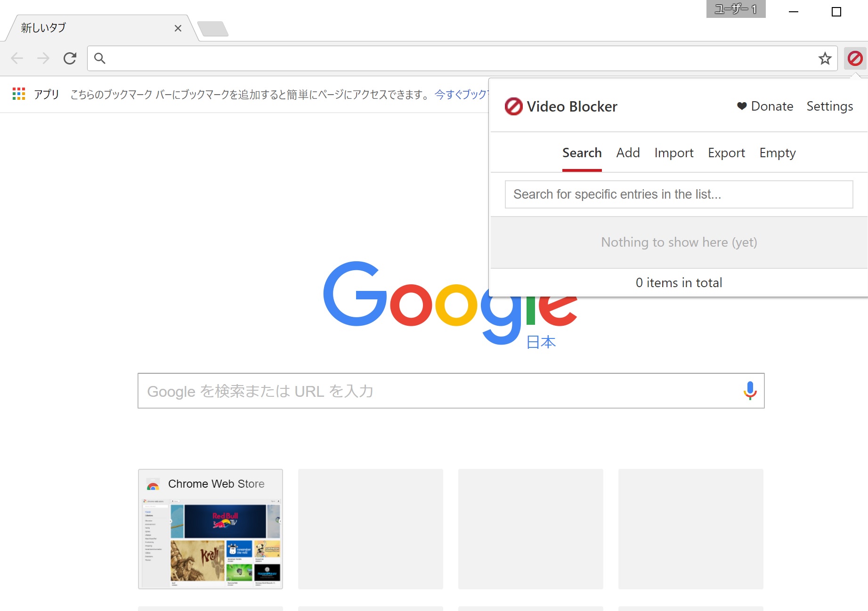Click the 'Nothing to show here (yet)' message
This screenshot has width=868, height=611.
(679, 242)
